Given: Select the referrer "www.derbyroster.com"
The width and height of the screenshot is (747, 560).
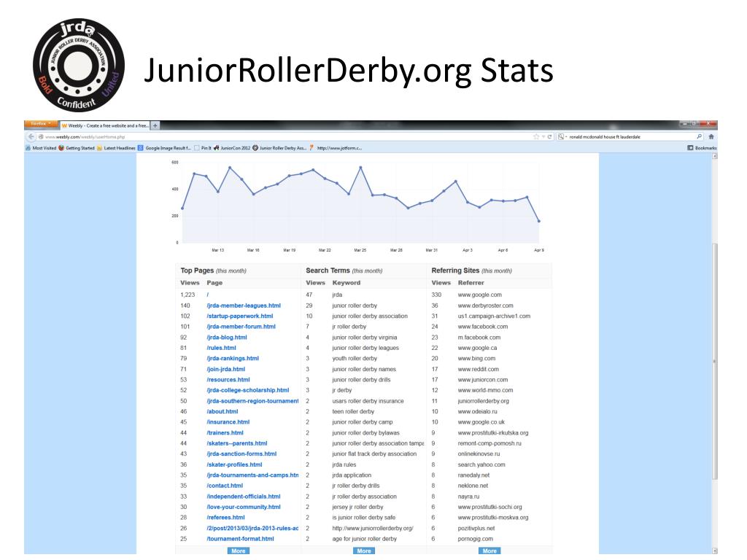Looking at the screenshot, I should 485,306.
